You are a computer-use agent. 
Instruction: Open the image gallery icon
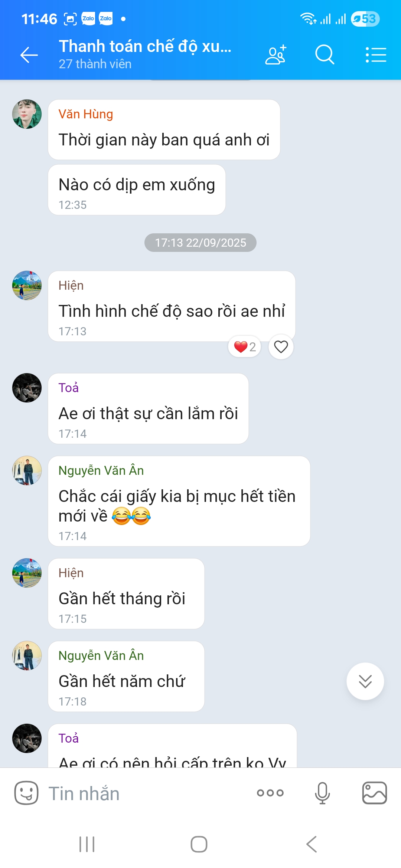click(x=375, y=793)
